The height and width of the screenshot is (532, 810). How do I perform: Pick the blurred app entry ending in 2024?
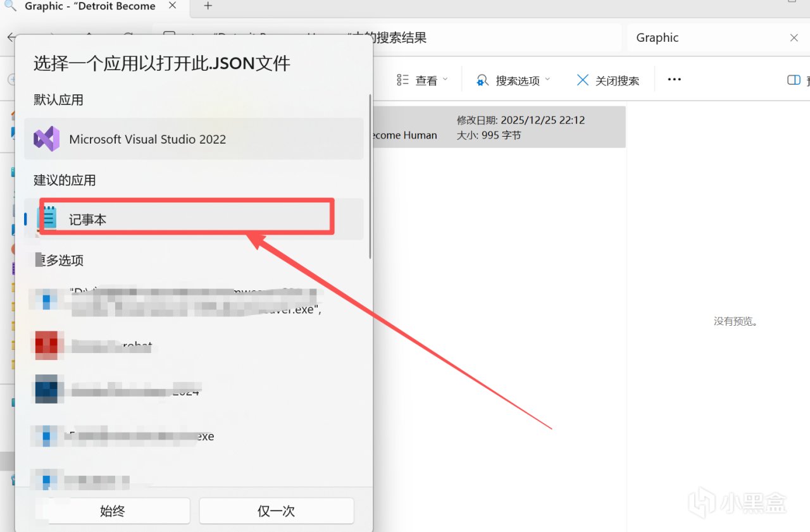click(x=194, y=390)
